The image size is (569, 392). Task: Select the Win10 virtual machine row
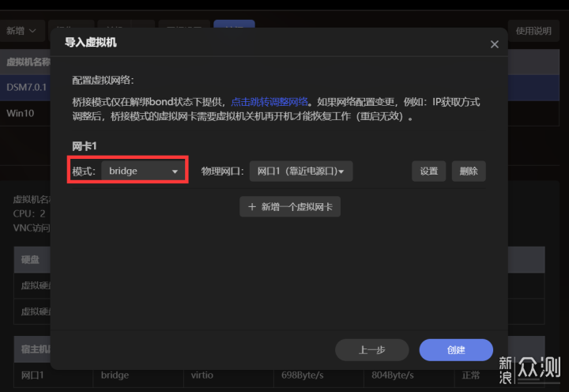20,112
